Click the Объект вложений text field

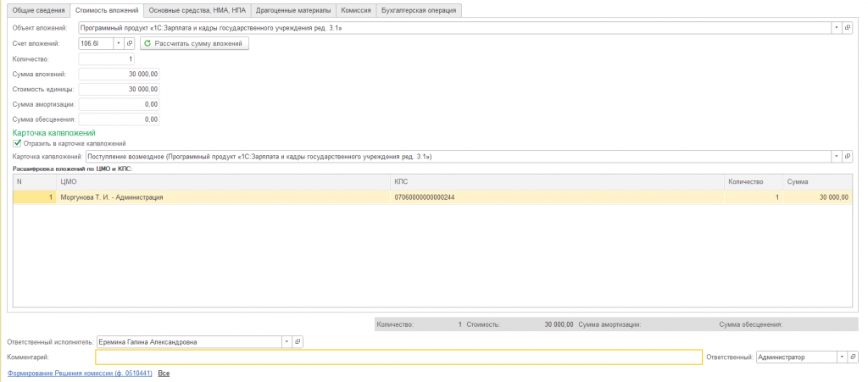[x=455, y=27]
